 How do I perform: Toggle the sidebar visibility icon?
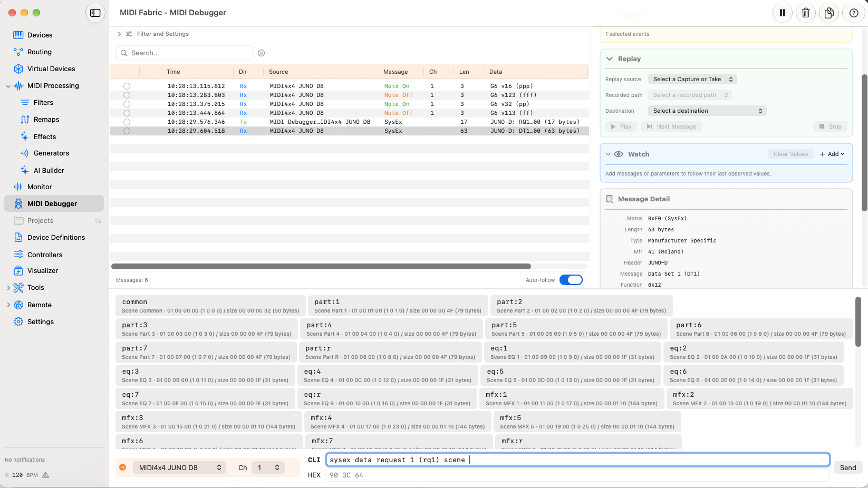coord(95,13)
